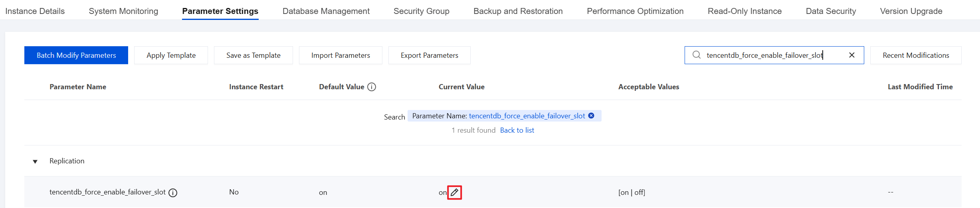
Task: Open Recent Modifications
Action: point(915,55)
